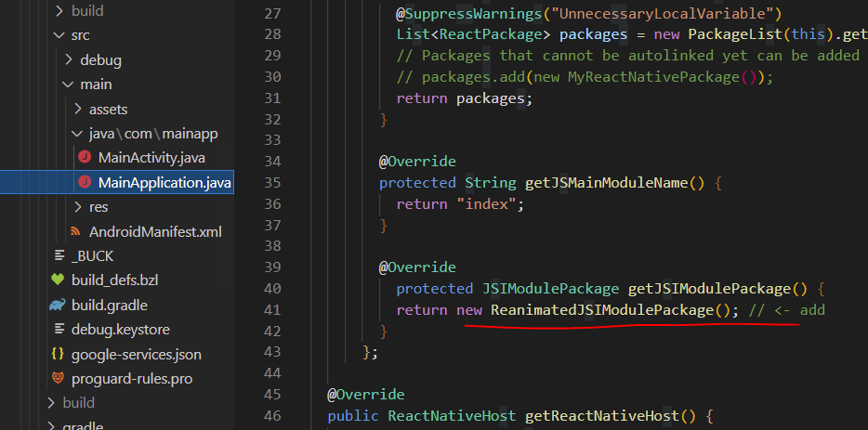Expand the res folder chevron
Viewport: 868px width, 430px height.
[x=77, y=207]
